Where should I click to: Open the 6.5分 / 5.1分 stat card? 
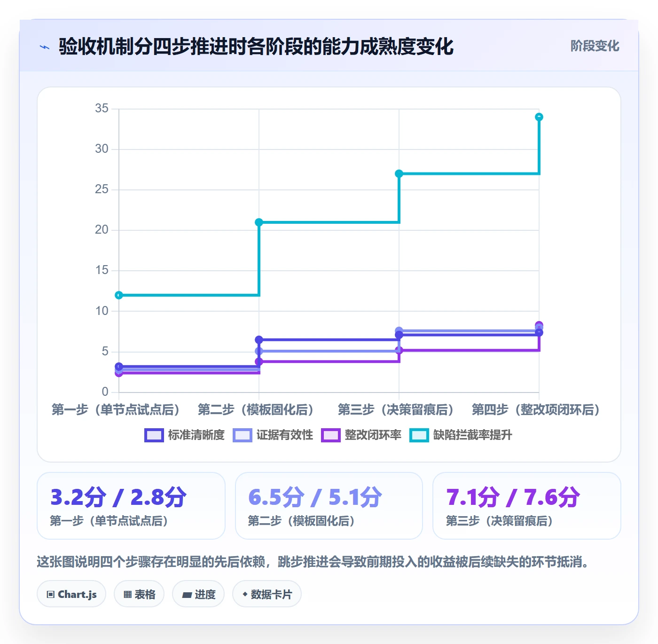tap(329, 506)
